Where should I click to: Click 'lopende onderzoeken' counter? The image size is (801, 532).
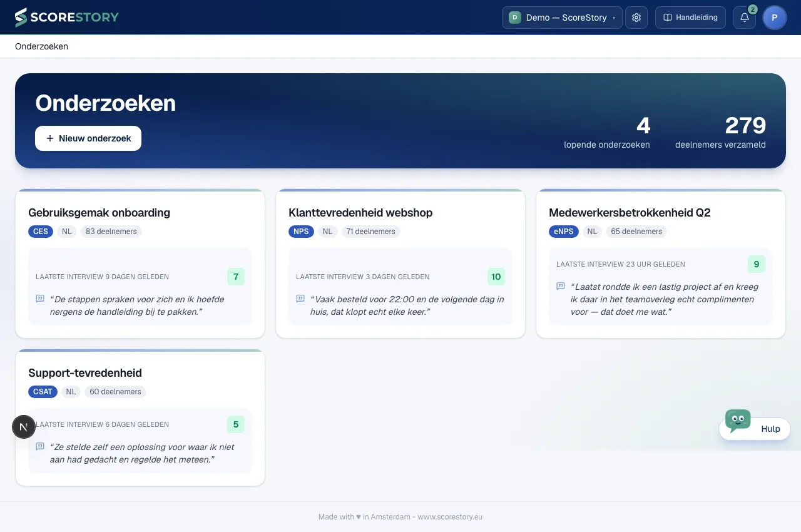click(x=607, y=132)
